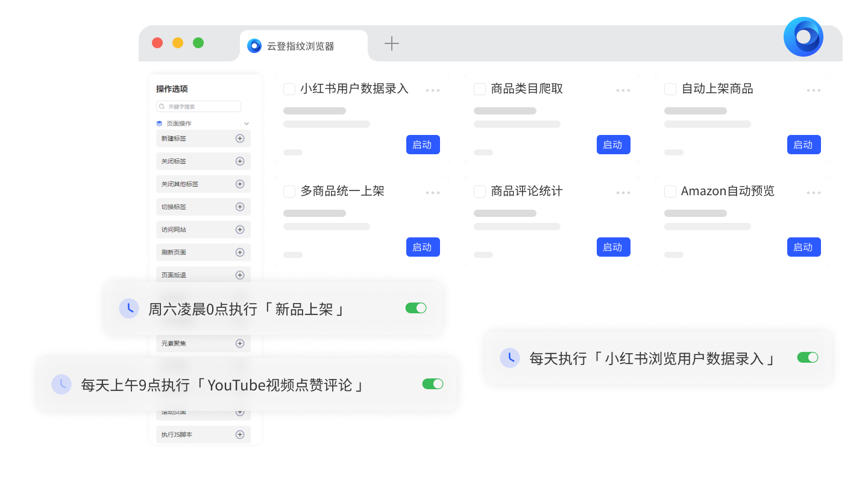Click the green macOS maximize dot
Image resolution: width=868 pixels, height=482 pixels.
point(198,43)
